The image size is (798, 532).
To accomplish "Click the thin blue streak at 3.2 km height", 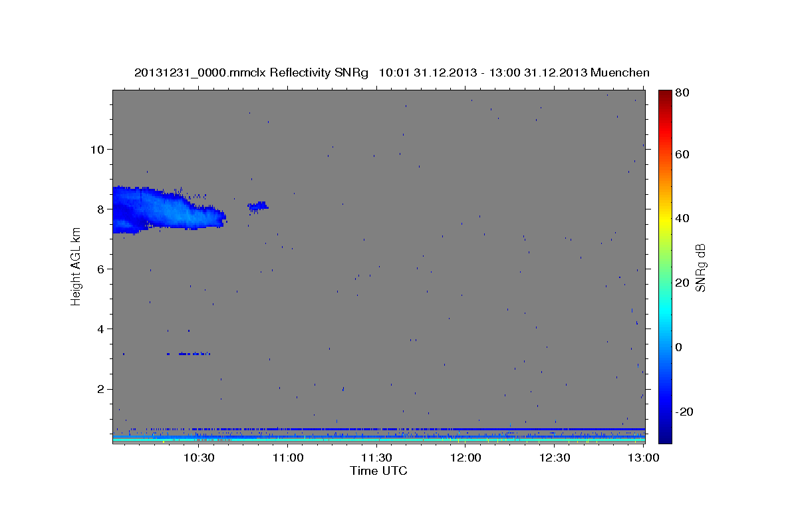I will pos(189,354).
